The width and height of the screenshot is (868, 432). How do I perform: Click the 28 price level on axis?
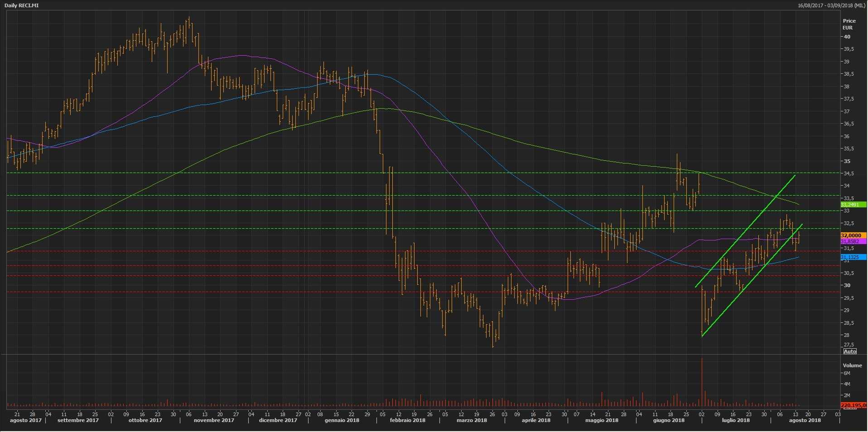pyautogui.click(x=846, y=335)
